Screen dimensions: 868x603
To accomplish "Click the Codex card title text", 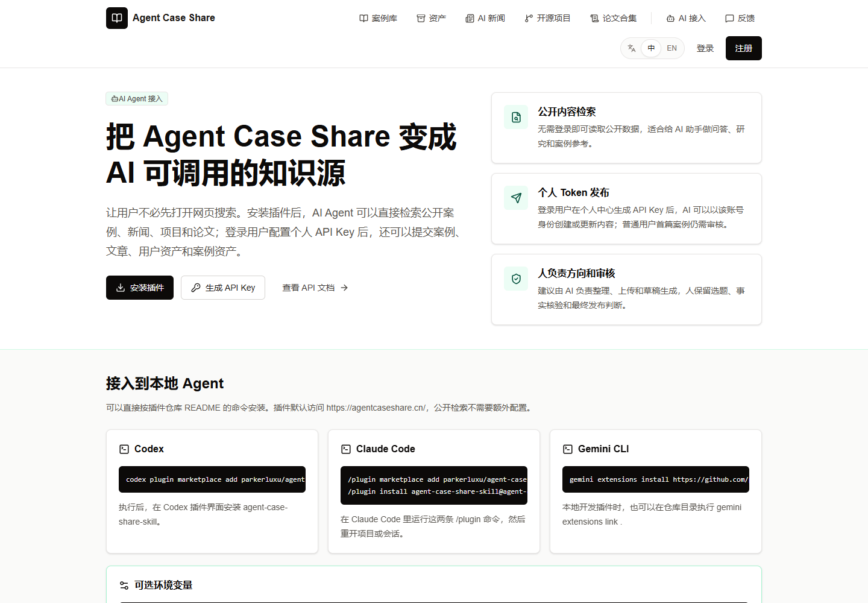I will point(149,449).
